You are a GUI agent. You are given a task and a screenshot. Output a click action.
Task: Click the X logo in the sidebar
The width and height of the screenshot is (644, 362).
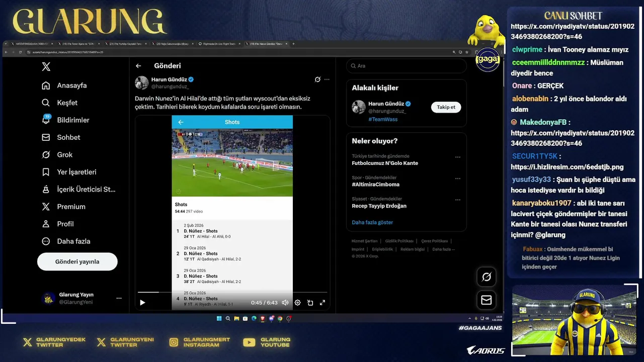pos(46,67)
